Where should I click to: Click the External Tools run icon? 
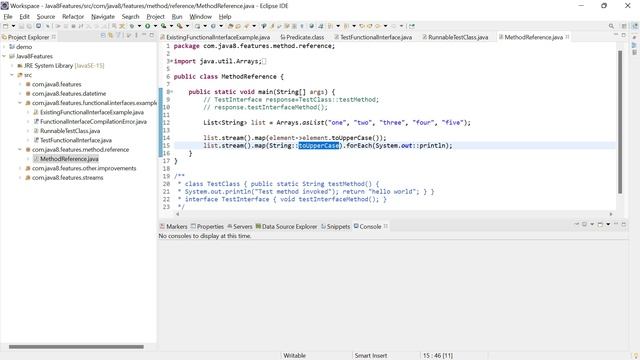click(x=180, y=26)
